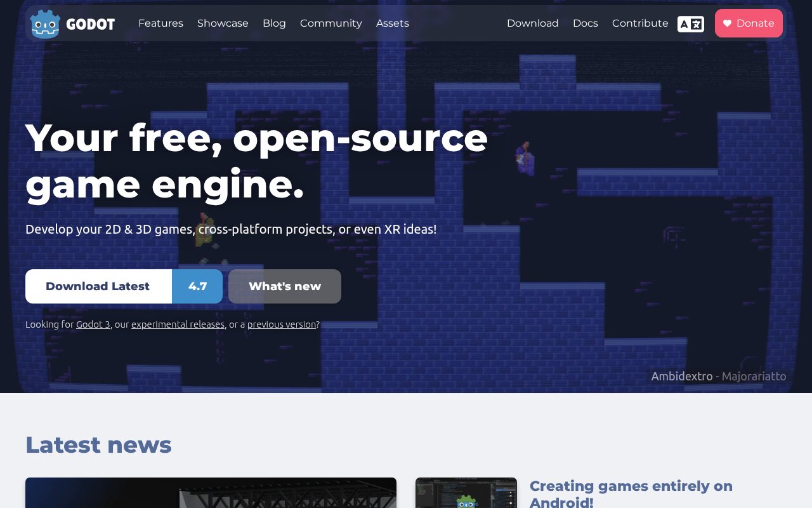Open the Features menu item

(x=160, y=23)
